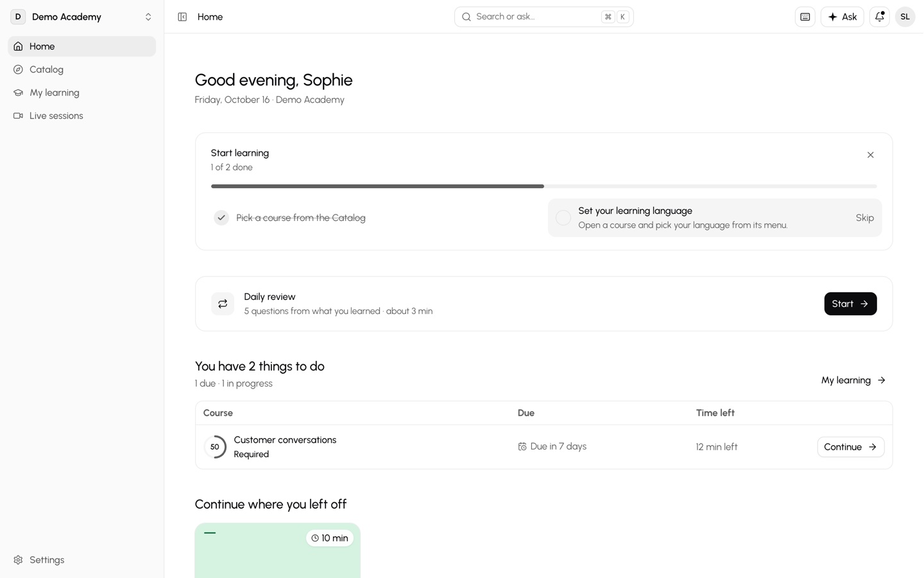
Task: Skip setting the learning language
Action: pos(864,218)
